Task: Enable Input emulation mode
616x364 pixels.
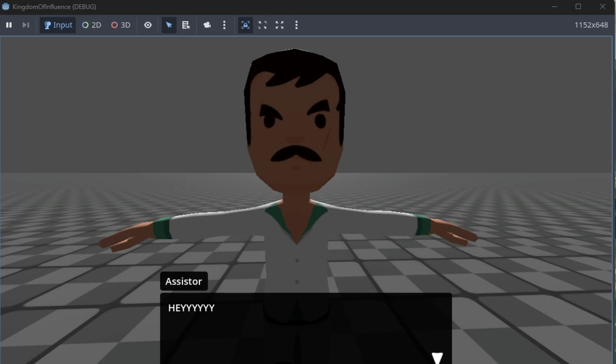Action: pyautogui.click(x=57, y=25)
